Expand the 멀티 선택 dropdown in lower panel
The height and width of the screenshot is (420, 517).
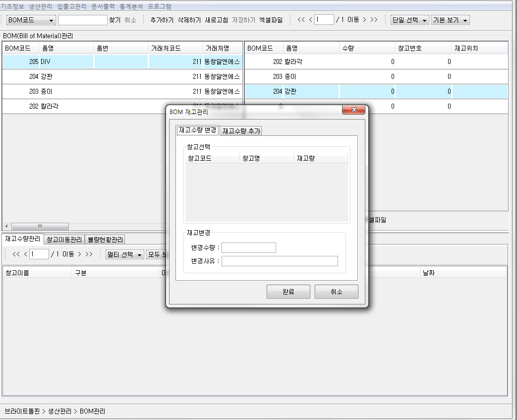click(124, 254)
